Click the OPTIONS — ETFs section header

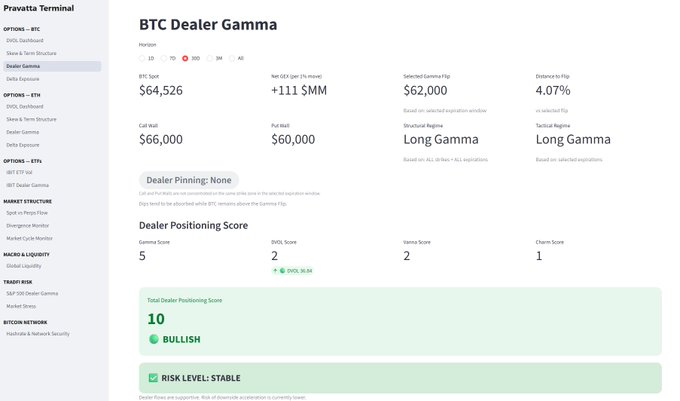23,161
